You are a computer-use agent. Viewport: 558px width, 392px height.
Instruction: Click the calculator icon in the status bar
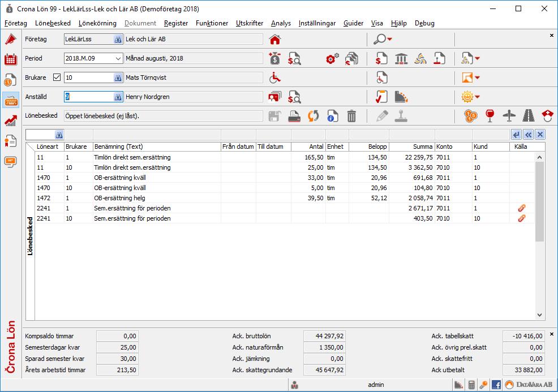click(x=471, y=385)
